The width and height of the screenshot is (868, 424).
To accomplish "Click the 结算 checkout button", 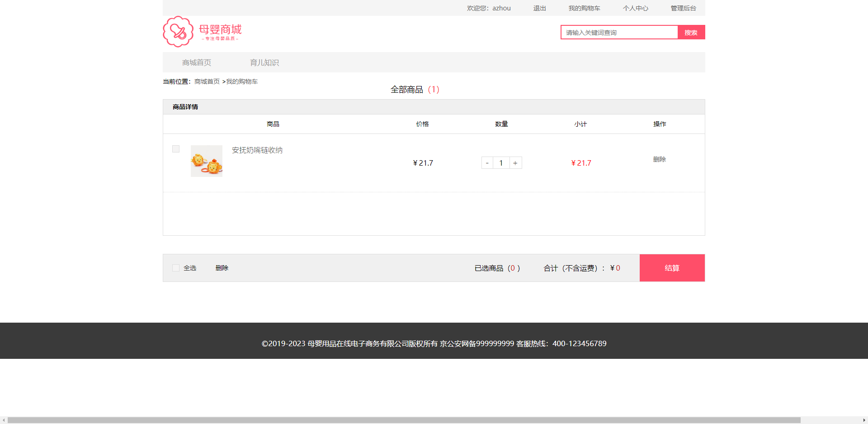I will pyautogui.click(x=672, y=268).
